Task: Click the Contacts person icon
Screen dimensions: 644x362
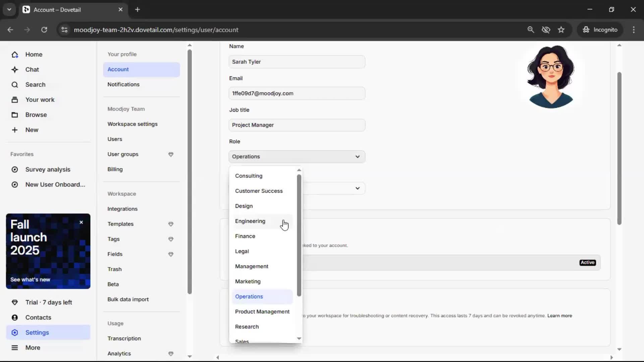Action: coord(15,317)
